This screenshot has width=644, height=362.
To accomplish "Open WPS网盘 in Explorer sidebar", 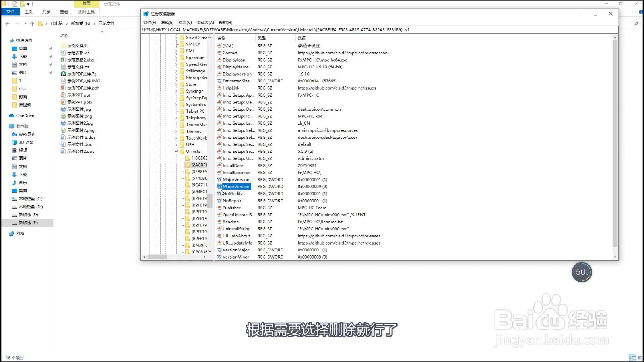I will coord(24,134).
